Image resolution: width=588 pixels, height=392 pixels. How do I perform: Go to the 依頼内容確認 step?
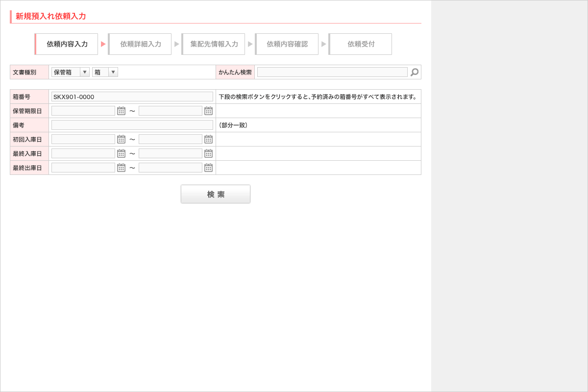coord(287,44)
